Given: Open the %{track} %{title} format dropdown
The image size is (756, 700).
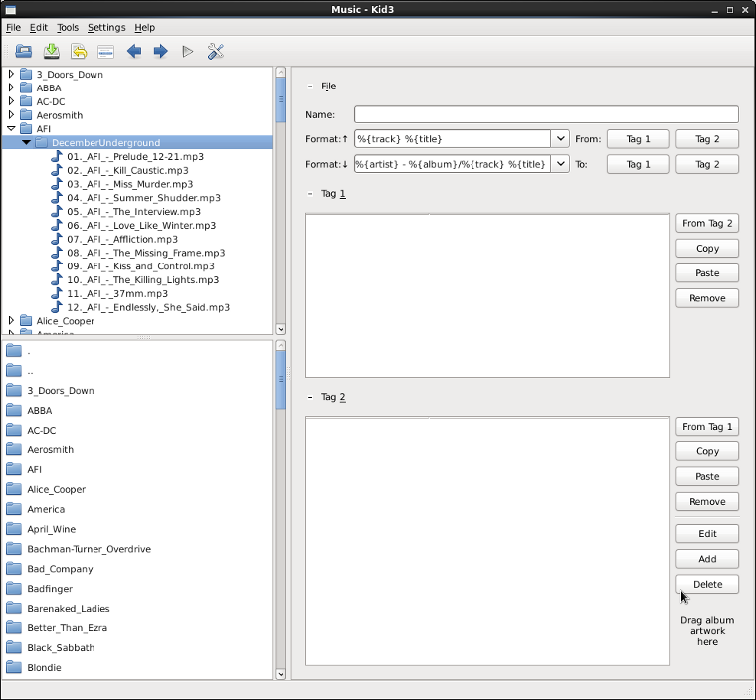Looking at the screenshot, I should click(x=560, y=139).
